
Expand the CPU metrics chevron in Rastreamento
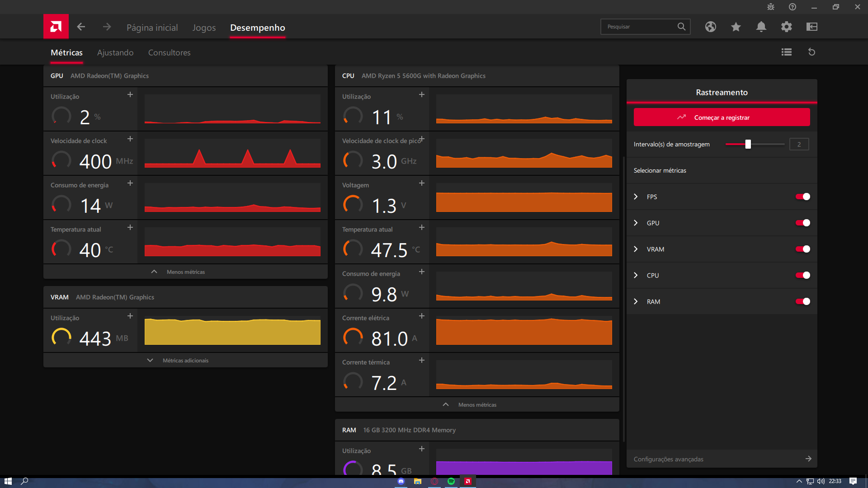coord(636,275)
